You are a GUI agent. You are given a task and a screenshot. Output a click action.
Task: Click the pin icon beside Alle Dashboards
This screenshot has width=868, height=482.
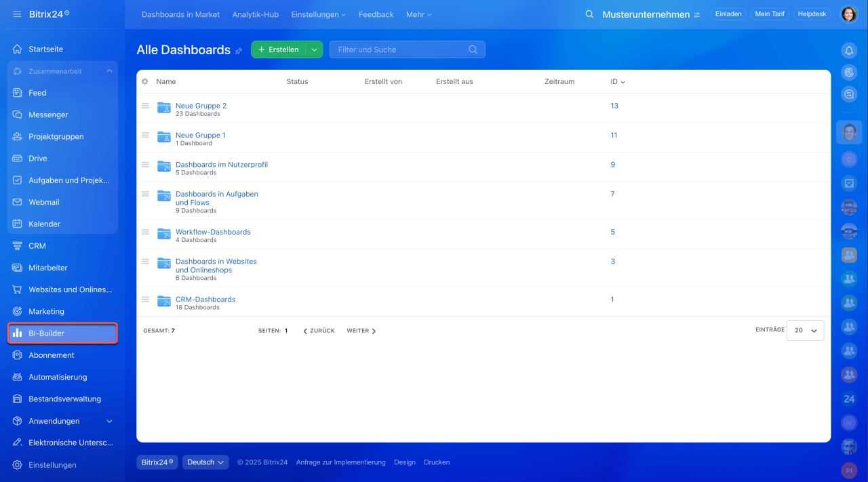click(x=239, y=51)
